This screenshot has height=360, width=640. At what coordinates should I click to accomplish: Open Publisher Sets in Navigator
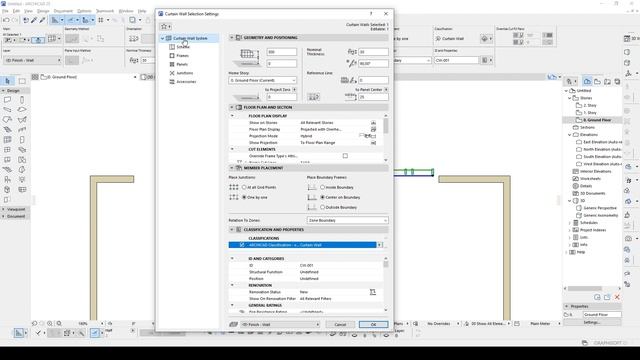tap(617, 82)
